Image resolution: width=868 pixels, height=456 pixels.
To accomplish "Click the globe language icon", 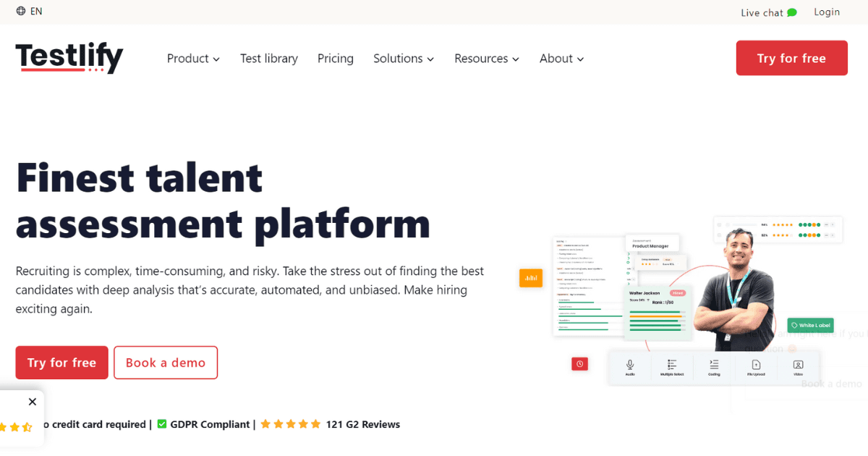I will [21, 12].
